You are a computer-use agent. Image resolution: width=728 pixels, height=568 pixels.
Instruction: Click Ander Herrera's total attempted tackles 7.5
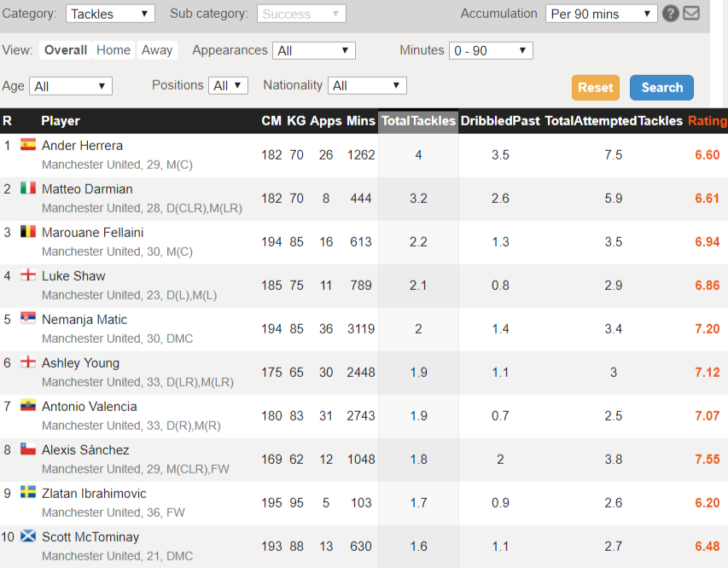point(614,155)
